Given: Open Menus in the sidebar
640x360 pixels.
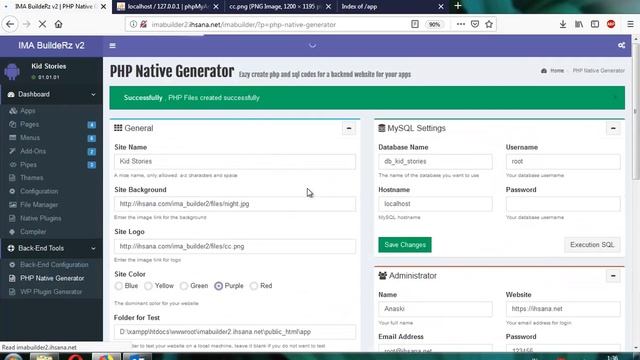Looking at the screenshot, I should [x=51, y=138].
